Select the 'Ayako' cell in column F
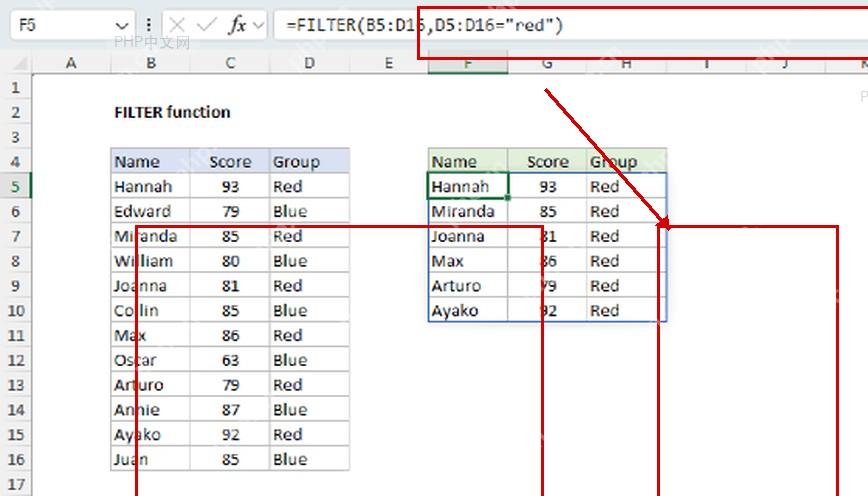The image size is (868, 496). [468, 311]
